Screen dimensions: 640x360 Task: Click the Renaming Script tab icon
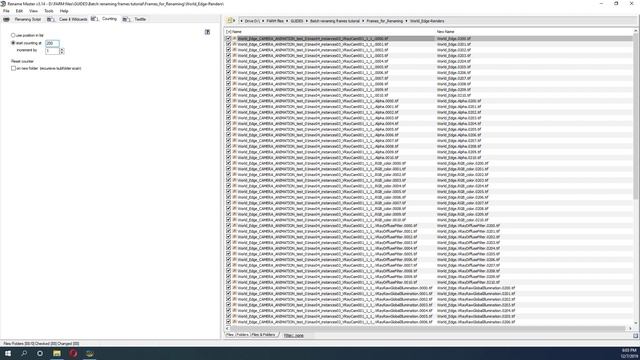point(7,19)
